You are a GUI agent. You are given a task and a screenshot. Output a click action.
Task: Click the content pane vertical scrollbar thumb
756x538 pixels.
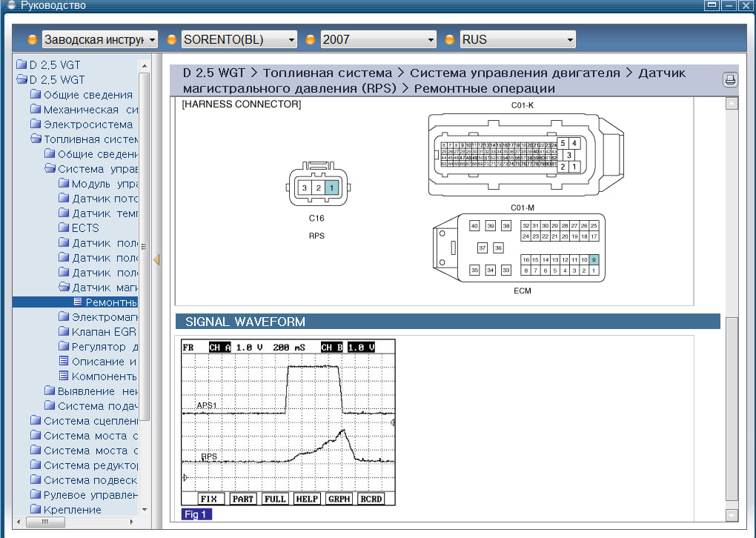tap(732, 408)
